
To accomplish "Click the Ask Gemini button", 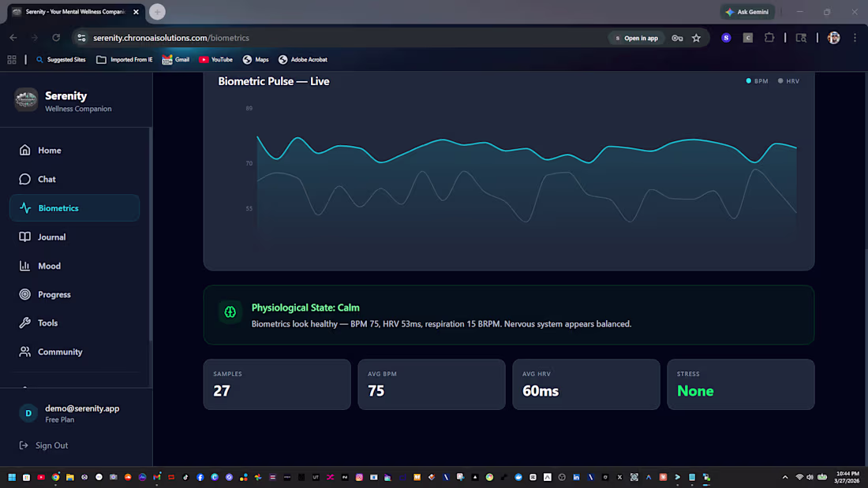I will coord(747,12).
